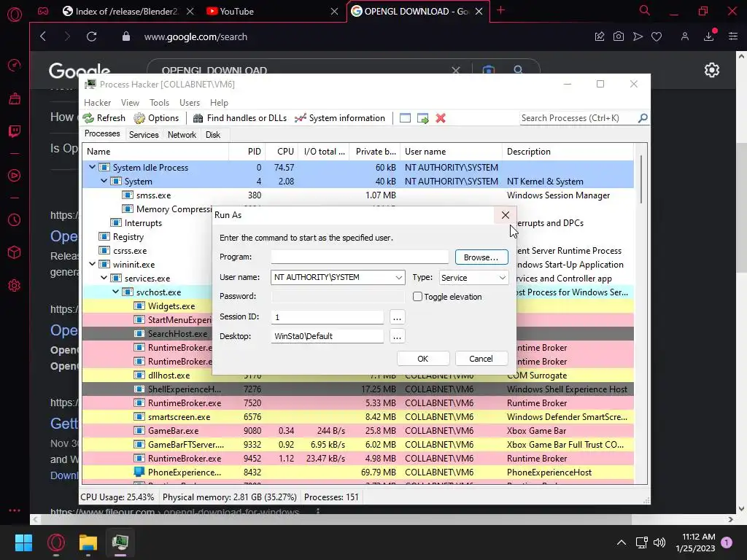The image size is (747, 560).
Task: Switch to Index of /release/Blender tab
Action: pos(128,12)
